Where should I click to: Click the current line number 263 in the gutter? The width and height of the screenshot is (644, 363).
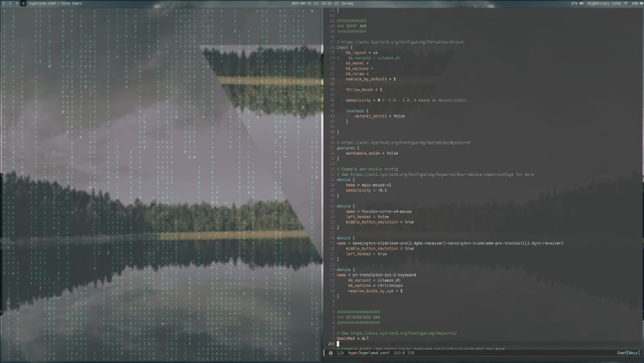point(331,344)
